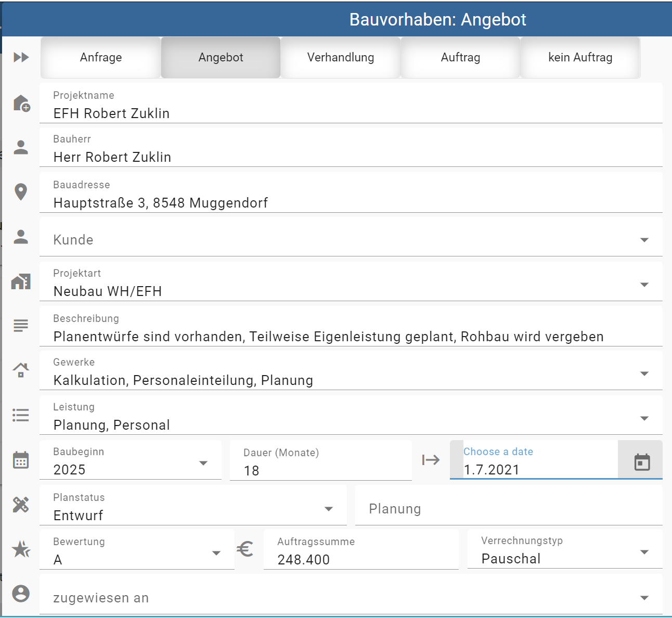
Task: Open the Baubeginn year dropdown
Action: click(x=203, y=463)
